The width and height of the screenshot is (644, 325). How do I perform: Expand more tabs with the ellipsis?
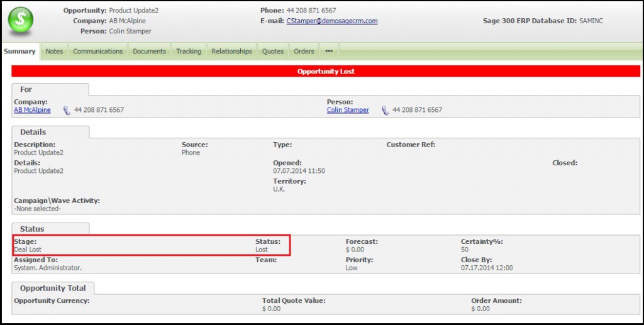[x=329, y=52]
